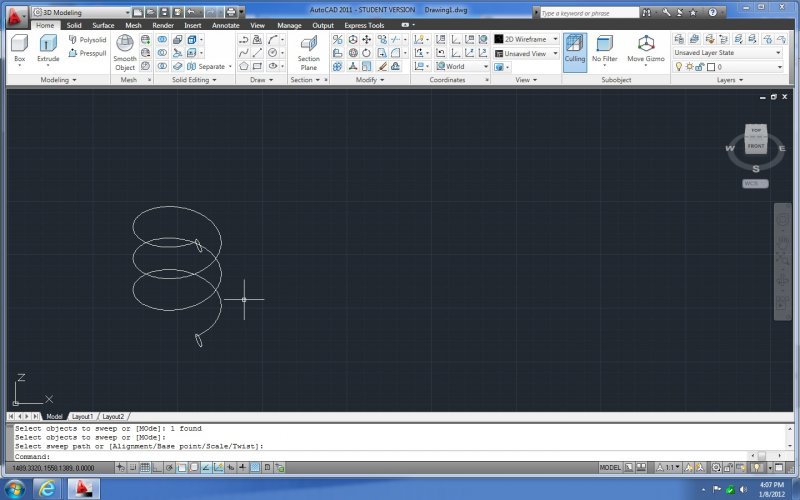
Task: Click the FRONT face of the ViewCube
Action: pos(756,146)
